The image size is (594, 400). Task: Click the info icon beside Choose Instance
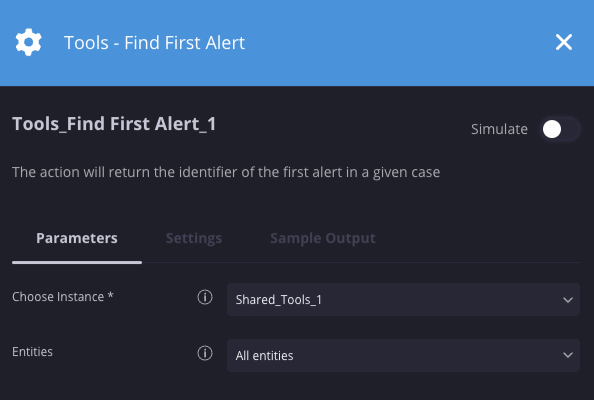coord(205,297)
